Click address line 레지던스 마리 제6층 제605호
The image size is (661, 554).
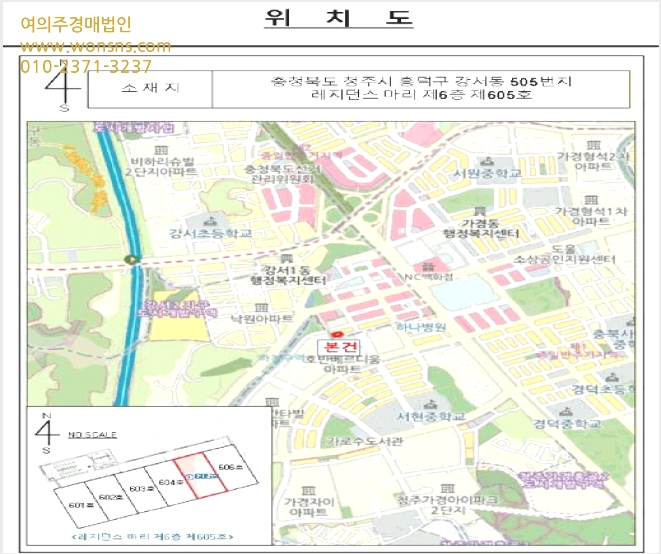[421, 95]
